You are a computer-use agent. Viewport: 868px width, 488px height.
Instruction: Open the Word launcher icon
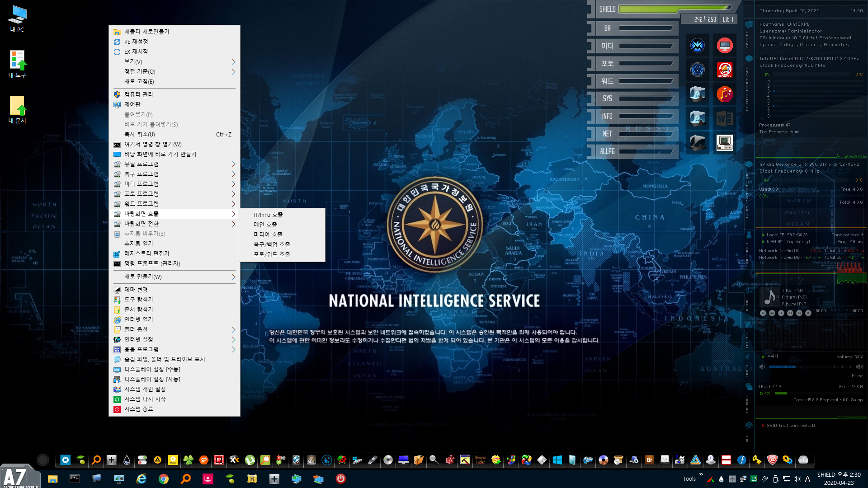[725, 118]
